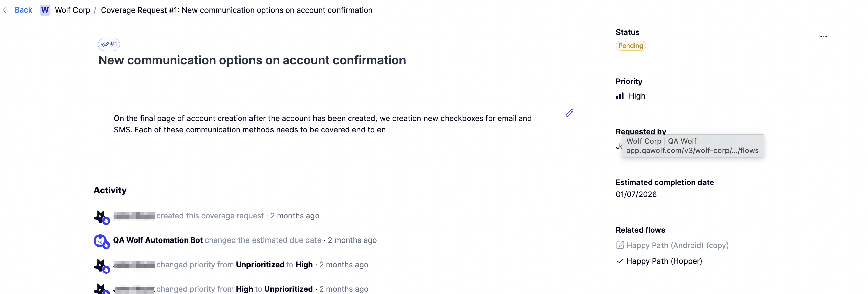This screenshot has width=868, height=294.
Task: Open the Happy Path (Hopper) related flow
Action: click(664, 261)
